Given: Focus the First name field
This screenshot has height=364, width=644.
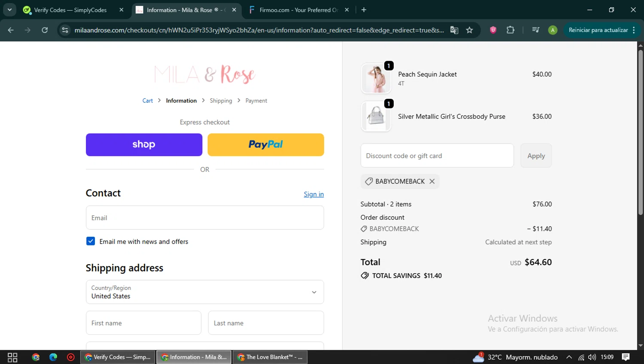Looking at the screenshot, I should point(143,323).
